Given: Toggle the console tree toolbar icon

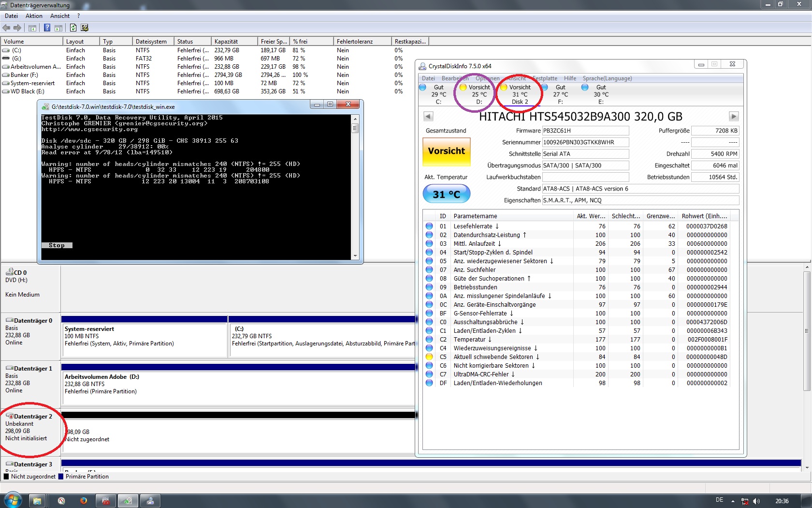Looking at the screenshot, I should coord(32,28).
